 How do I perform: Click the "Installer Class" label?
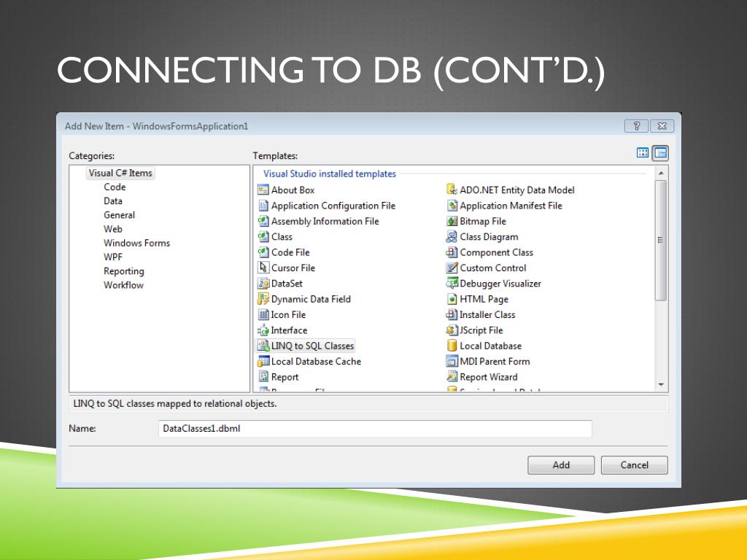coord(487,315)
